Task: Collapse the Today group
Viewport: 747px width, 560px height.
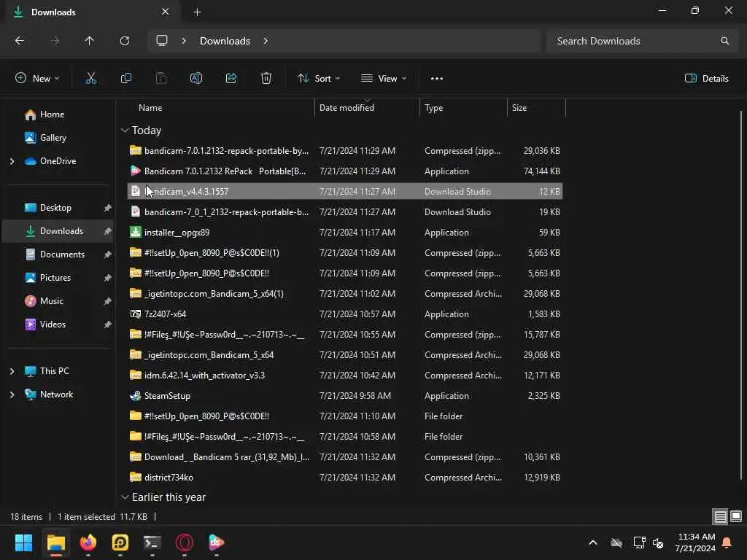Action: point(125,131)
